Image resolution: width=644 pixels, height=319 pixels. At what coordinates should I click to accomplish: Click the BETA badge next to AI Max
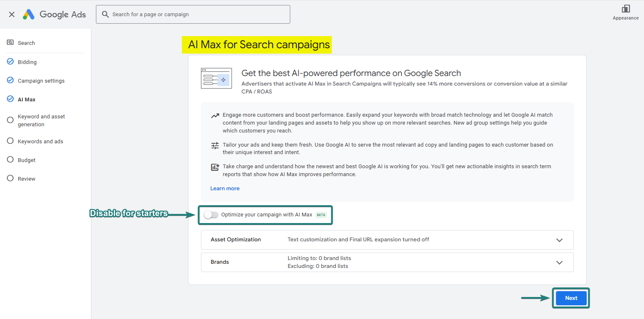tap(321, 215)
